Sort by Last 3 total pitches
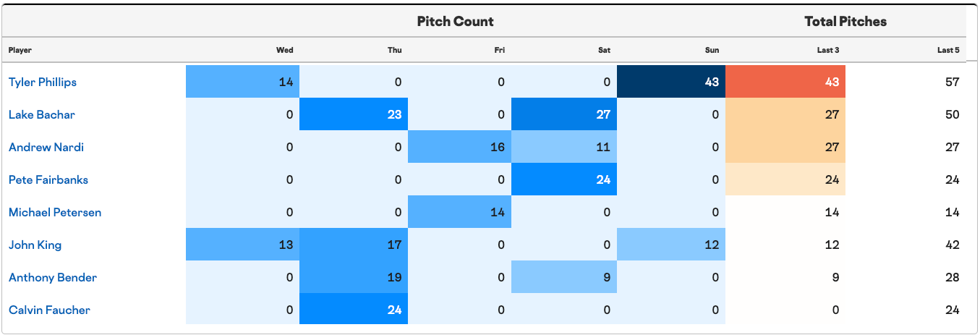 pyautogui.click(x=827, y=50)
